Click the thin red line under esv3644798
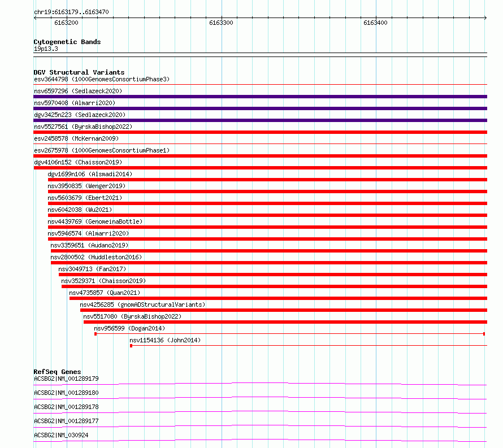 tap(260, 85)
